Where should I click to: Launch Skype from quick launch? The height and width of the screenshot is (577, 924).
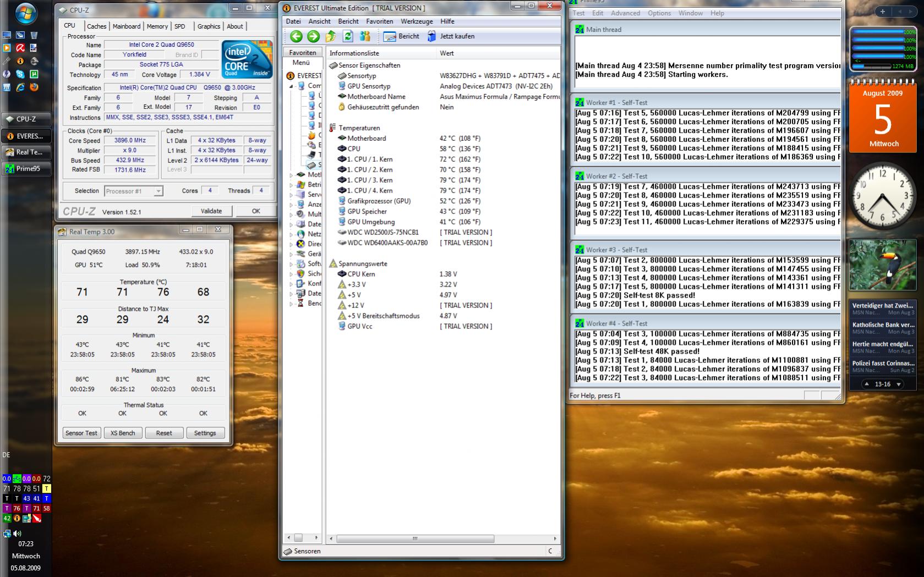coord(20,74)
